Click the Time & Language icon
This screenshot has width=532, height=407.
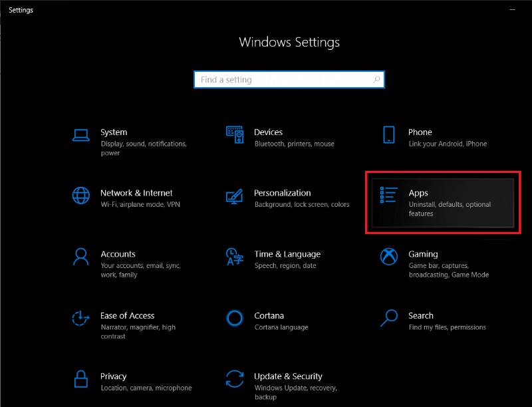click(x=234, y=257)
